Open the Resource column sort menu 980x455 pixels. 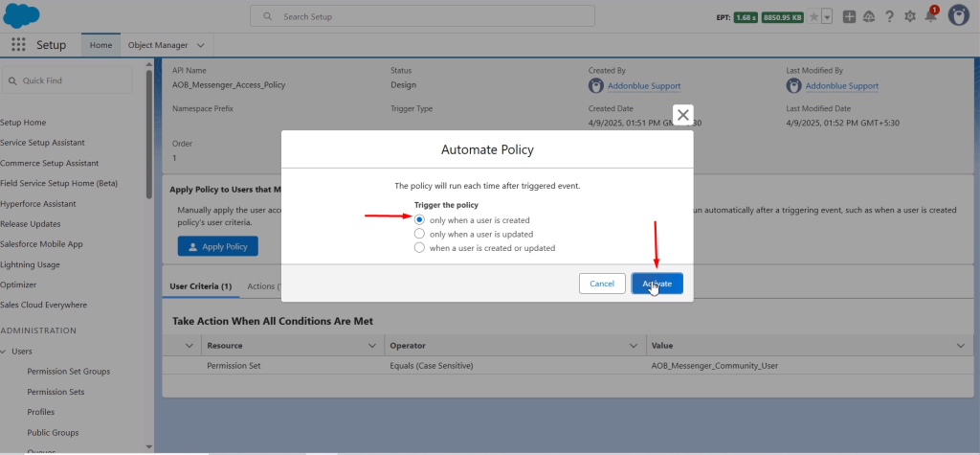tap(374, 345)
